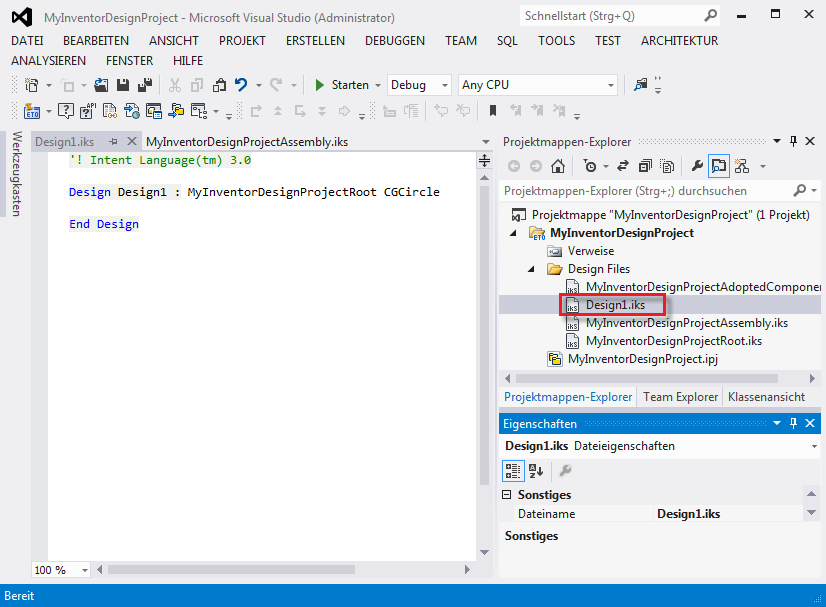Screen dimensions: 826x607
Task: Click the Copy icon in toolbar
Action: pyautogui.click(x=197, y=85)
